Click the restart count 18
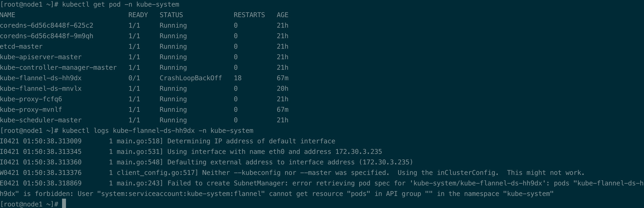644x208 pixels. [x=237, y=78]
